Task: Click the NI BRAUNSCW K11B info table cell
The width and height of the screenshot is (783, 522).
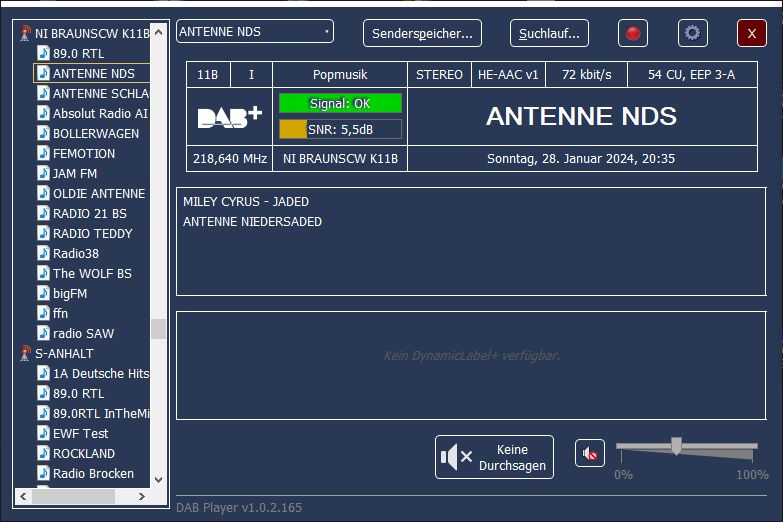Action: (340, 158)
